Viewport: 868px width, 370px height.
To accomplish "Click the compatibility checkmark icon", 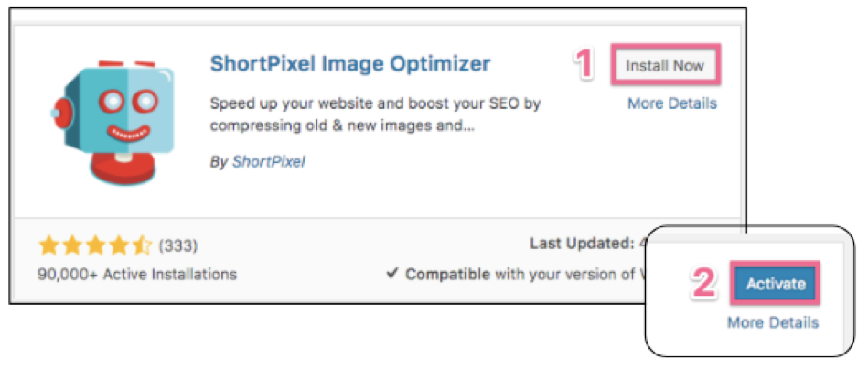I will pos(393,274).
